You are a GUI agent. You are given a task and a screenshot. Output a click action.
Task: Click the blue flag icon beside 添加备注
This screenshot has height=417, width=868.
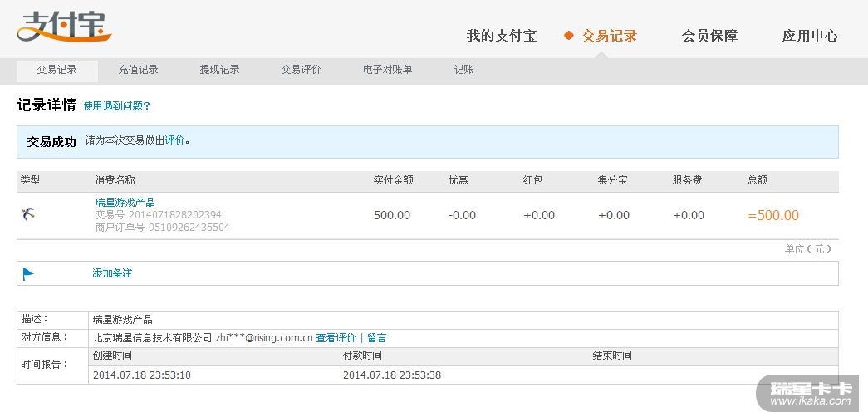(x=28, y=273)
